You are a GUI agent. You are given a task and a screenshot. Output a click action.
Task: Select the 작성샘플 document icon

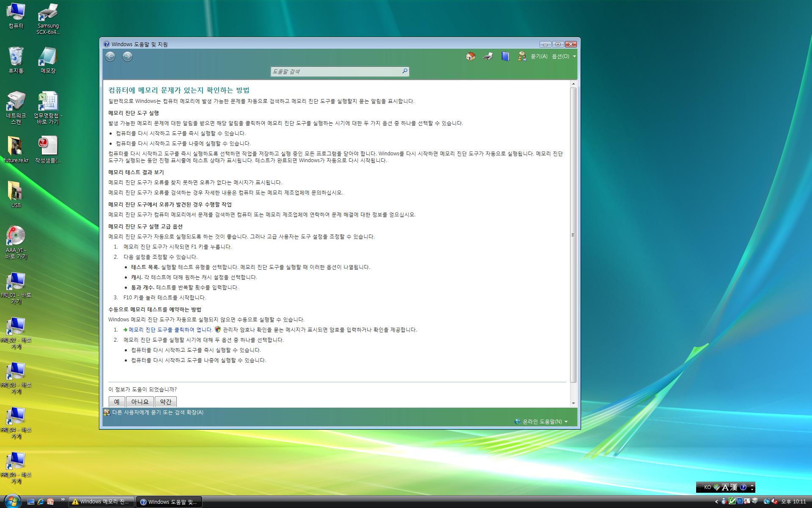point(48,150)
